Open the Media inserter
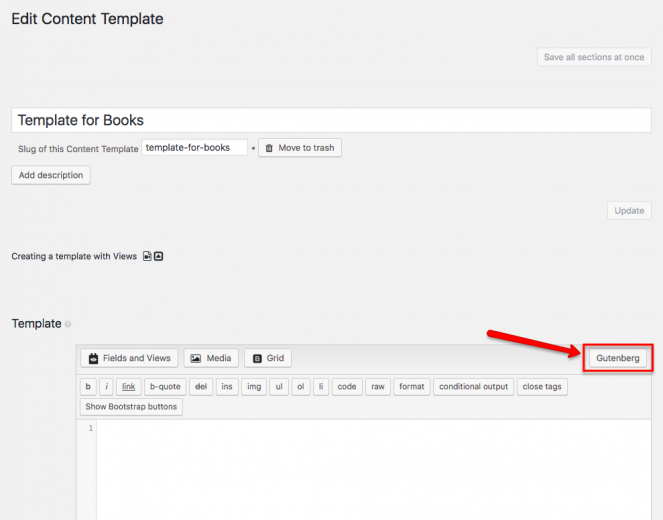The height and width of the screenshot is (520, 663). pos(211,358)
